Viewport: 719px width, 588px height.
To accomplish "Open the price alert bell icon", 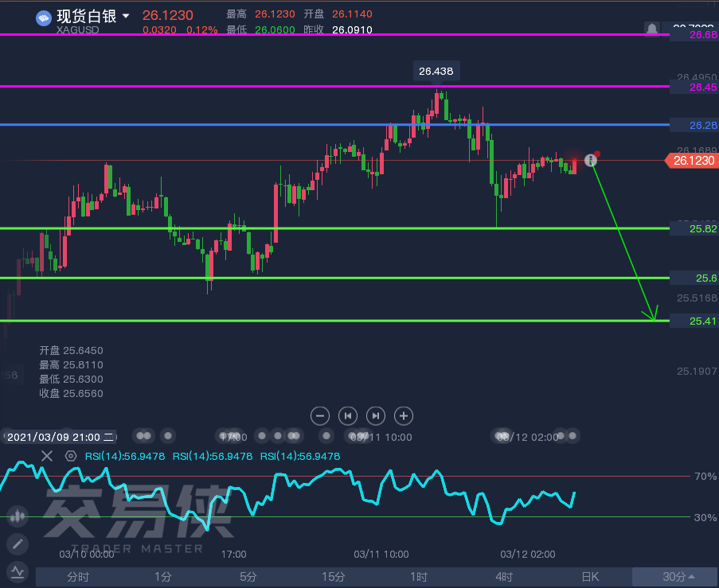I will 652,29.
